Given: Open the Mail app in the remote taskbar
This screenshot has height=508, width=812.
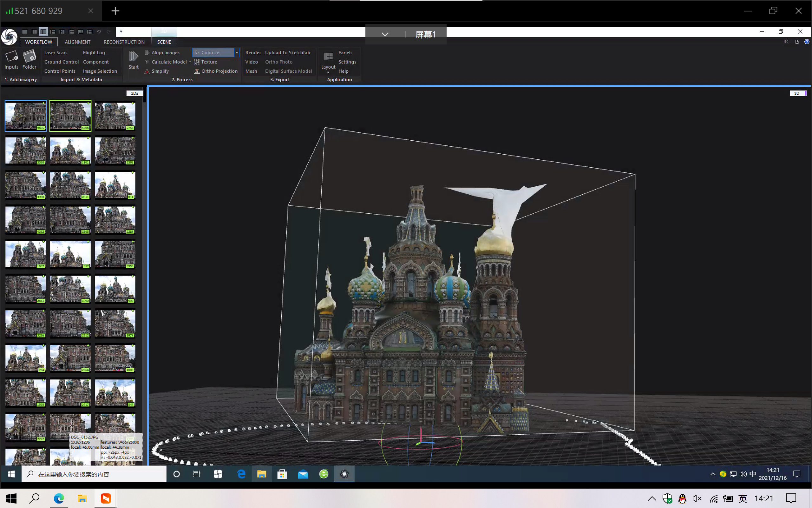Looking at the screenshot, I should 303,474.
